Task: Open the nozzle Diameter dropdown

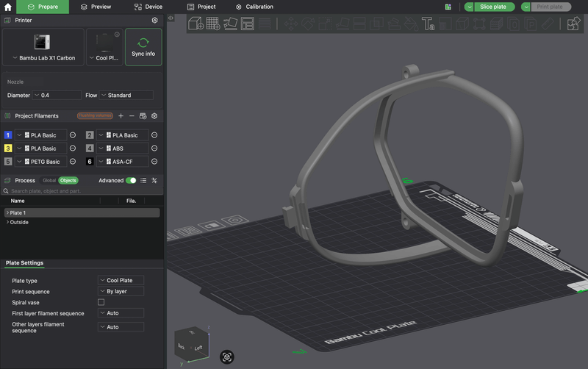Action: tap(57, 96)
